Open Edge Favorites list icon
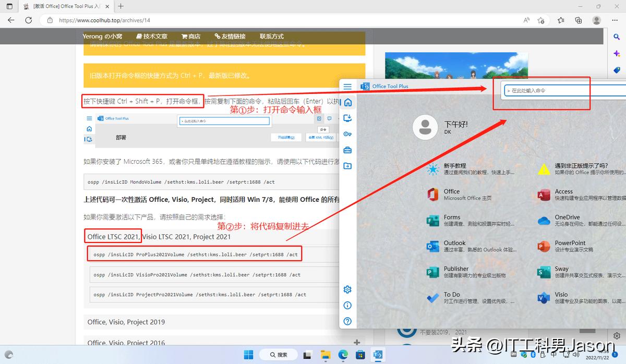 (561, 20)
